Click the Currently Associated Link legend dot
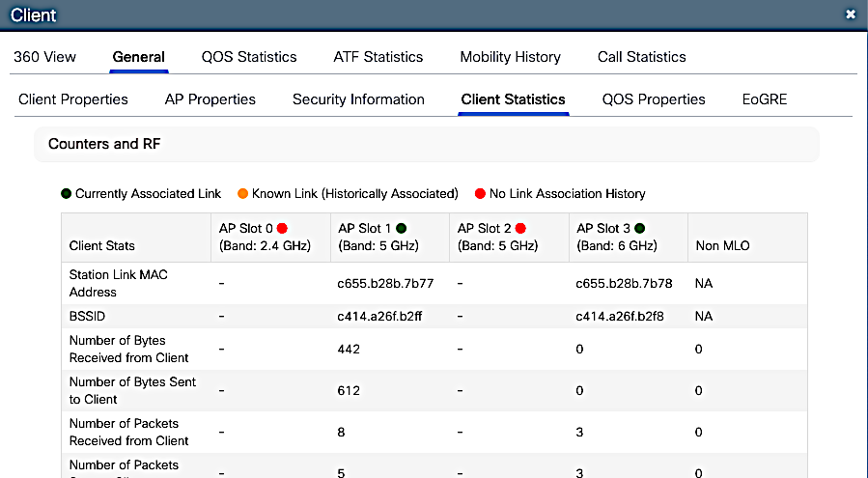Image resolution: width=868 pixels, height=478 pixels. coord(66,194)
